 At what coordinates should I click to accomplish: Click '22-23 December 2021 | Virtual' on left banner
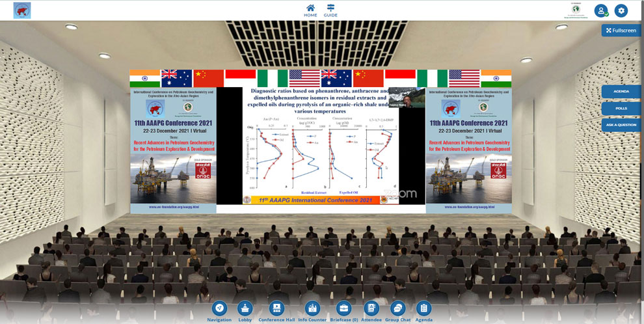point(173,130)
